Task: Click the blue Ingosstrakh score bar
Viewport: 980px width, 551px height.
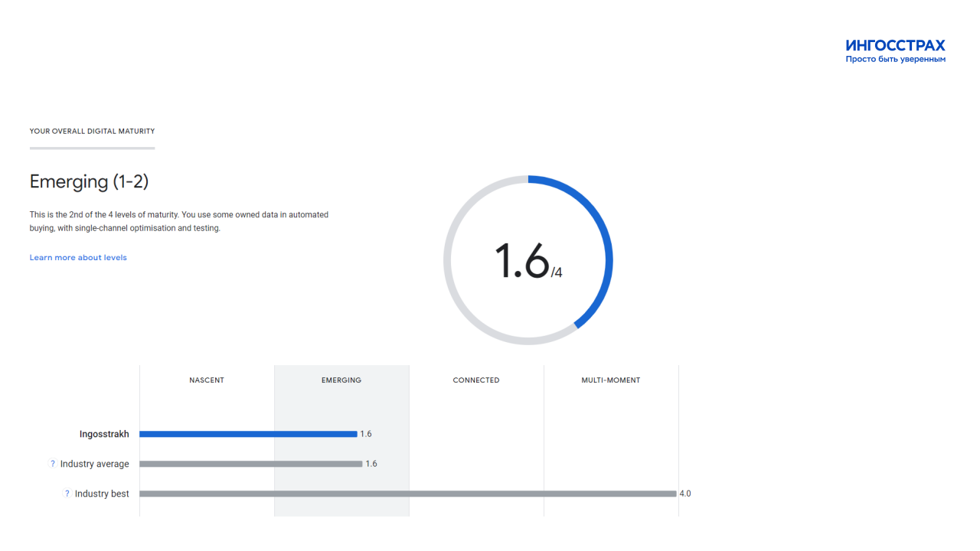Action: (248, 434)
